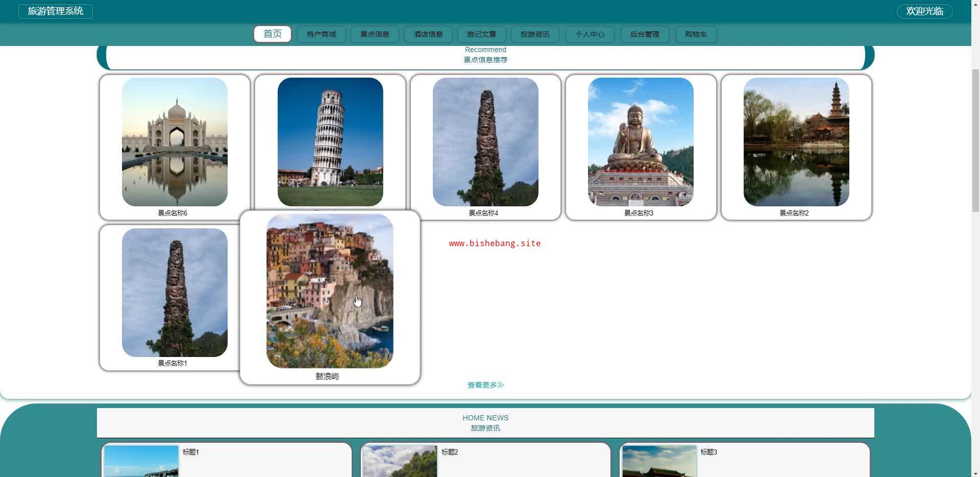Image resolution: width=980 pixels, height=477 pixels.
Task: Open 个人中心 from the nav bar
Action: tap(590, 34)
